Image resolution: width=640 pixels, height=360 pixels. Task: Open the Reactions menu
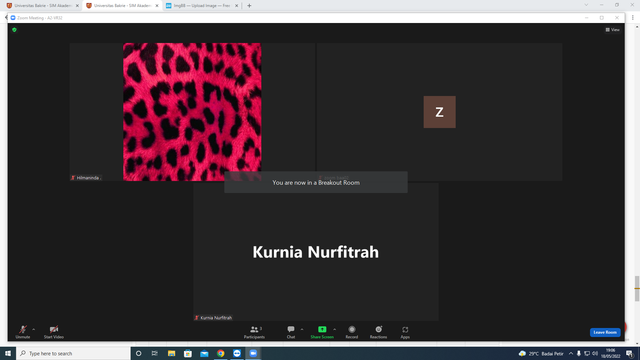[x=378, y=332]
